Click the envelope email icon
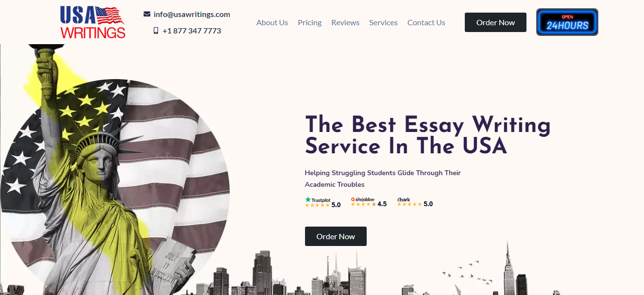The height and width of the screenshot is (295, 644). (x=147, y=14)
